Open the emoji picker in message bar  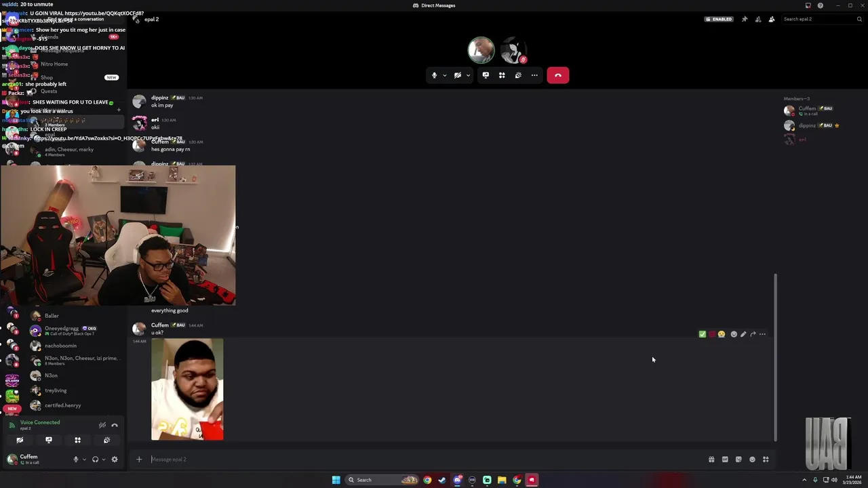752,460
